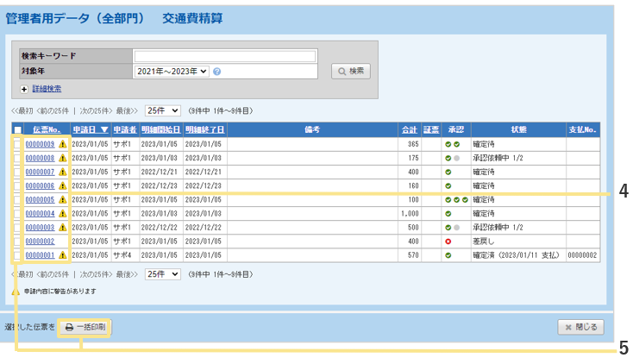
Task: Click the 検索キーワード text input field
Action: coord(224,56)
